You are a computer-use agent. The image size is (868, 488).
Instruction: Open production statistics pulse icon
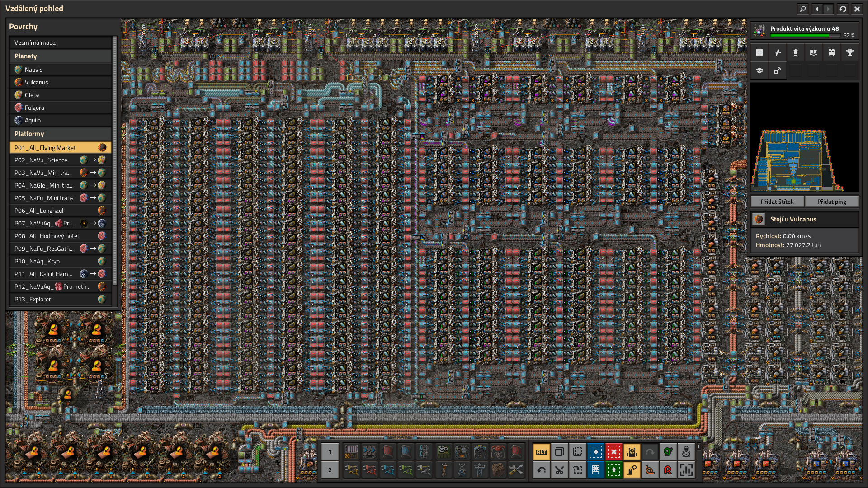pyautogui.click(x=777, y=52)
